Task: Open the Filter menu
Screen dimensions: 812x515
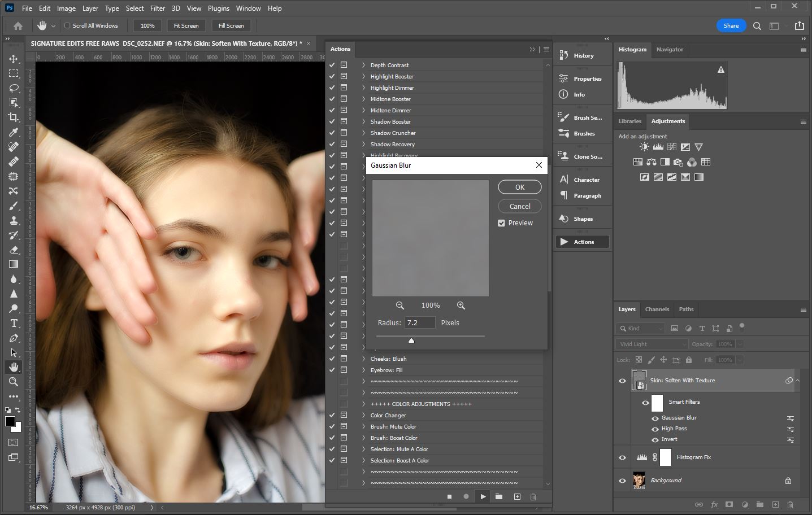Action: (x=158, y=8)
